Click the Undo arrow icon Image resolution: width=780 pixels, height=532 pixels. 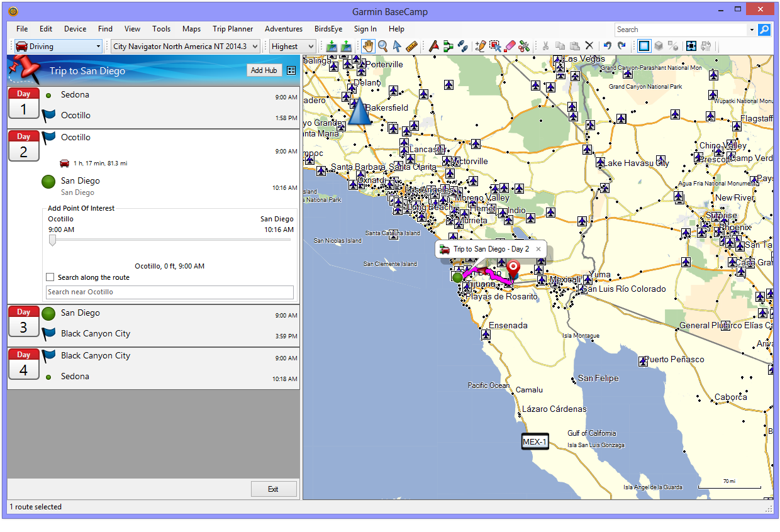(x=607, y=46)
